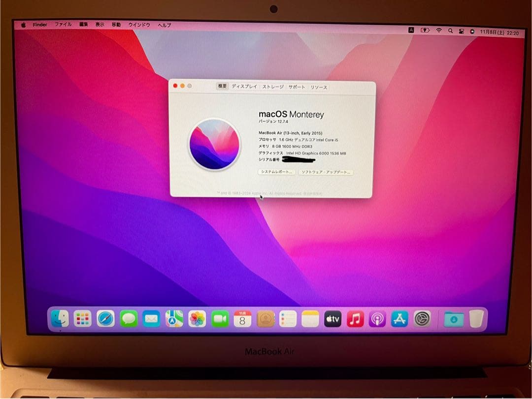Screen dimensions: 532x399
Task: Open the Photos app
Action: [x=197, y=319]
